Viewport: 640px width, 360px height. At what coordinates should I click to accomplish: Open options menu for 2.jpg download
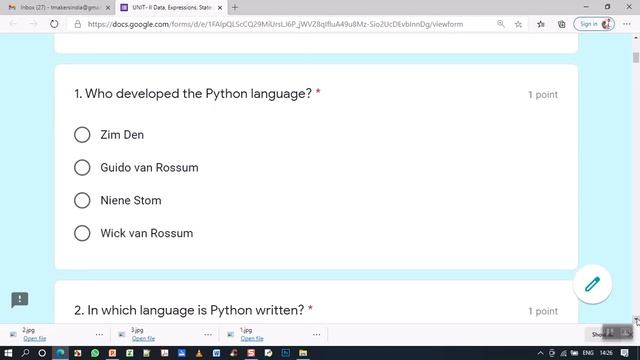(x=99, y=334)
